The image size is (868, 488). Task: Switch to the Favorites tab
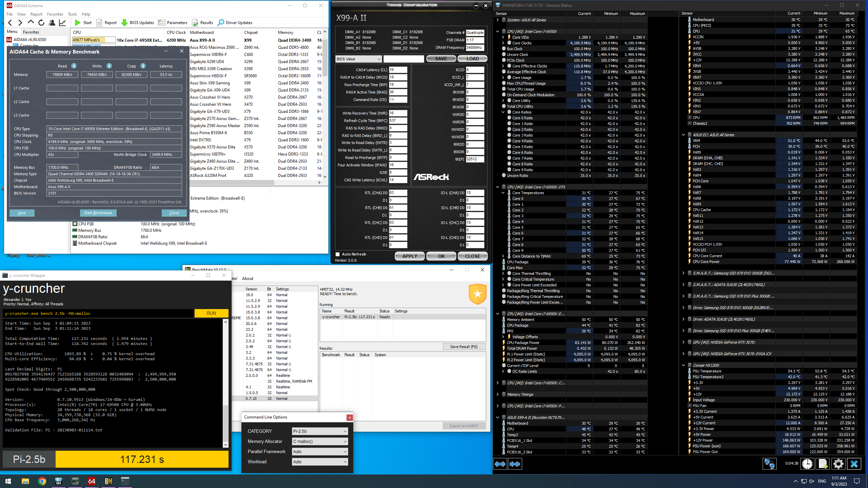point(31,32)
